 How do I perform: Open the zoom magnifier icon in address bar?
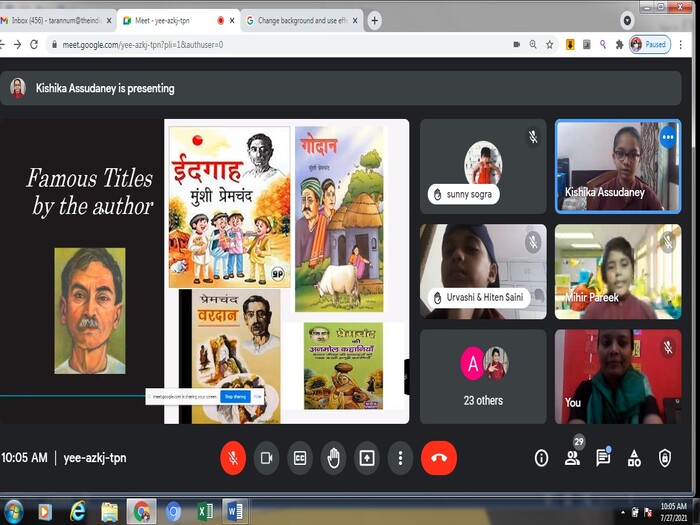click(533, 45)
